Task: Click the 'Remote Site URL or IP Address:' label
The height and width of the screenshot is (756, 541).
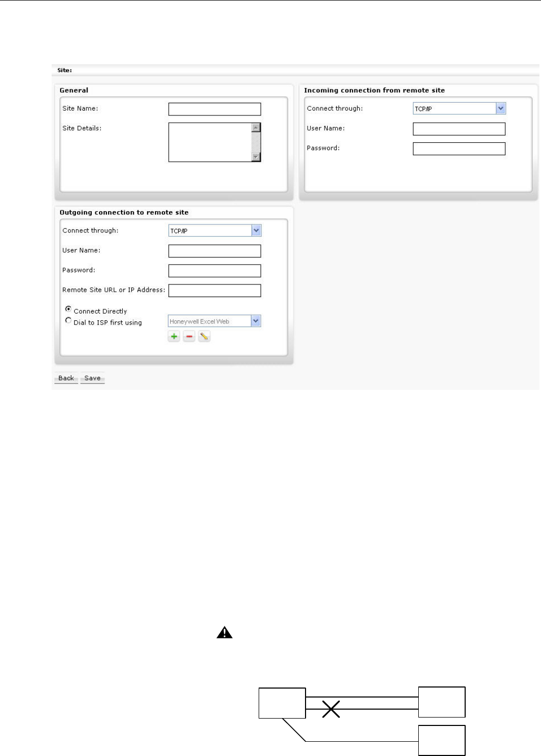Action: [x=114, y=290]
